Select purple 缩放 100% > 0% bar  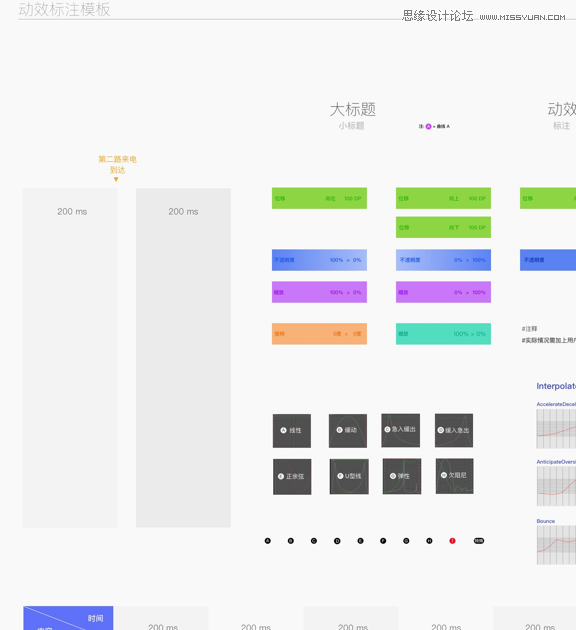[x=319, y=292]
